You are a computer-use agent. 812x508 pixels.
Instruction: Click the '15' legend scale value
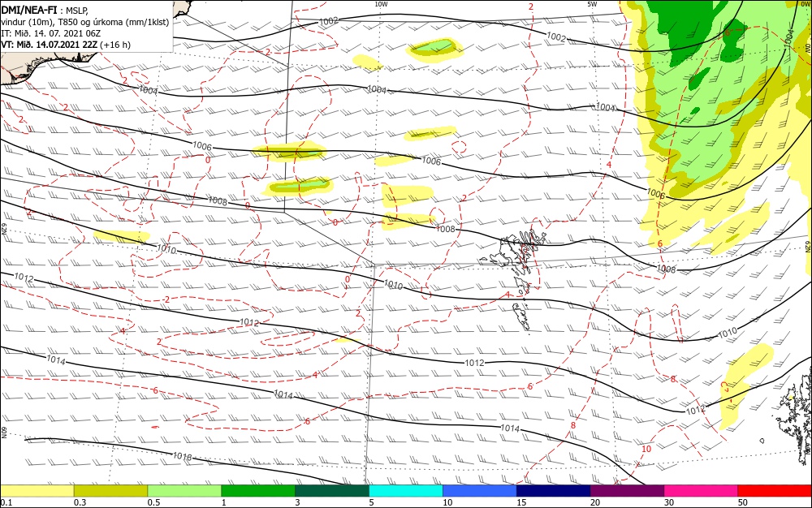pos(521,502)
